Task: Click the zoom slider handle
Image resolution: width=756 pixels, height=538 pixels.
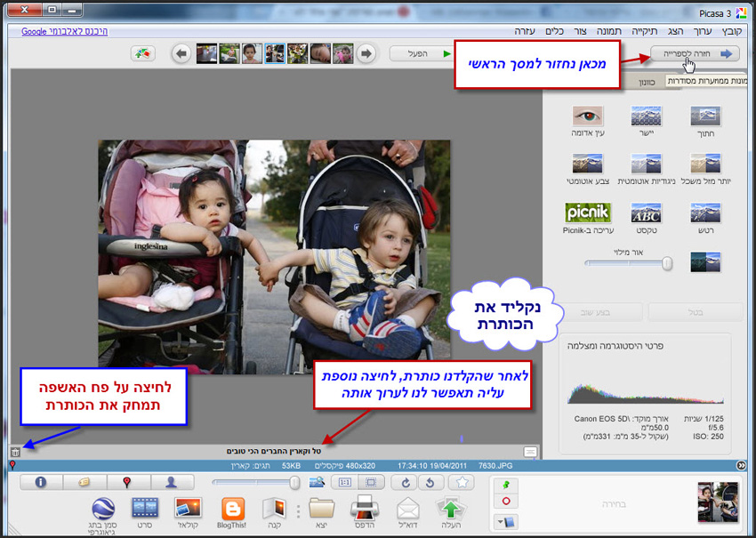Action: (294, 482)
